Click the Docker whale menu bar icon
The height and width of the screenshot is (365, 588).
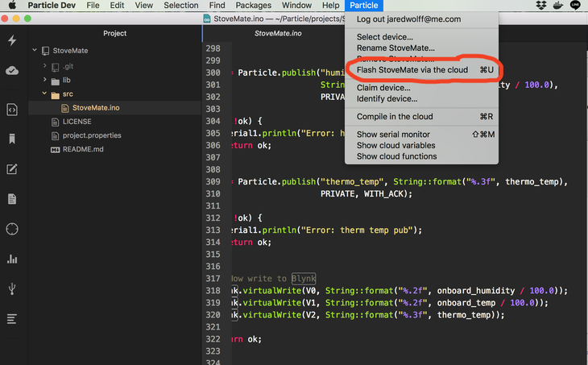tap(558, 6)
